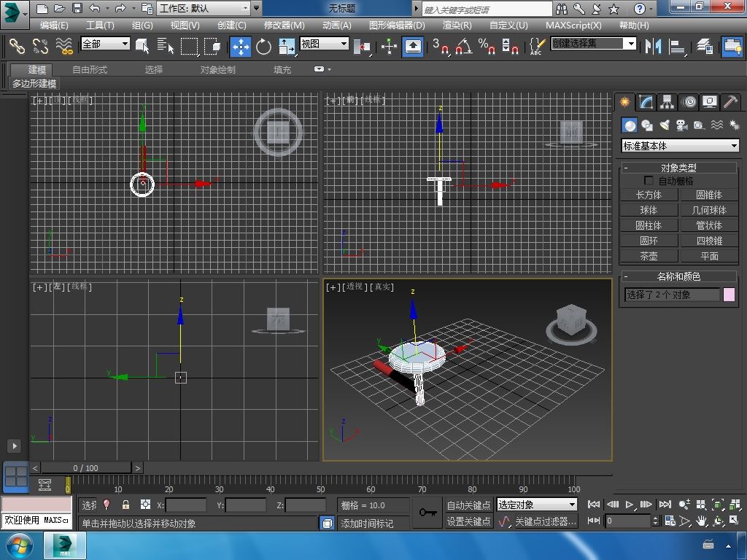747x560 pixels.
Task: Enable 自动栅格 checkbox
Action: [649, 180]
